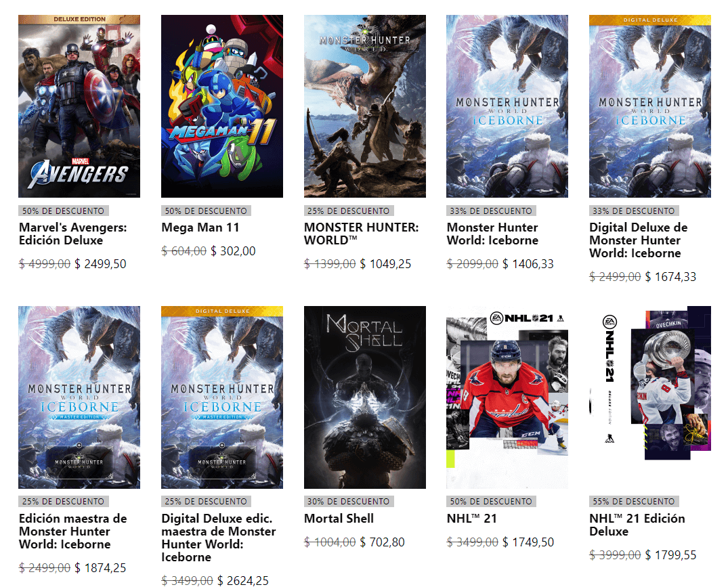Click 'MONSTER HUNTER: WORLD™' title text

pos(361,234)
